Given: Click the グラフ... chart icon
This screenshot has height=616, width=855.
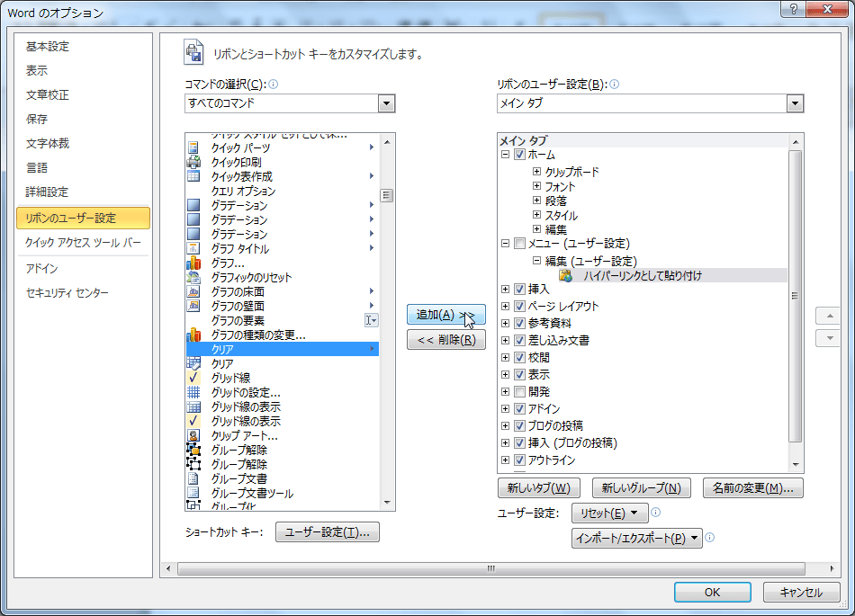Looking at the screenshot, I should pos(193,263).
